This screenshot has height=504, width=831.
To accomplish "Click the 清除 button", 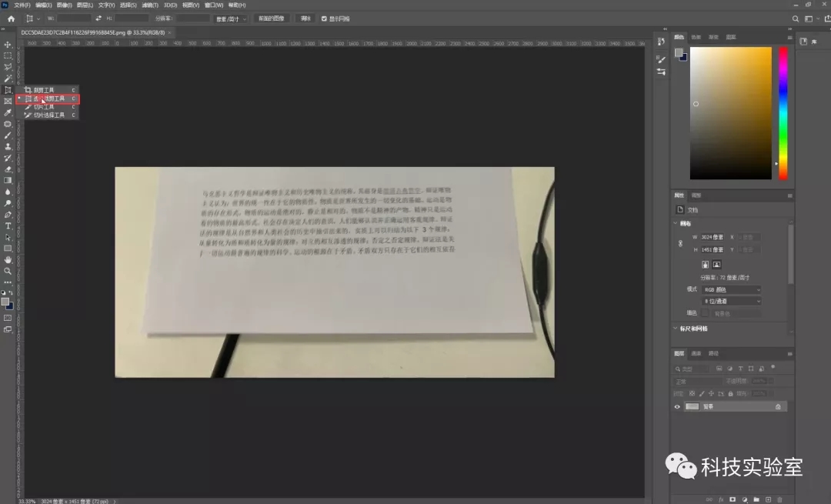I will pos(305,18).
